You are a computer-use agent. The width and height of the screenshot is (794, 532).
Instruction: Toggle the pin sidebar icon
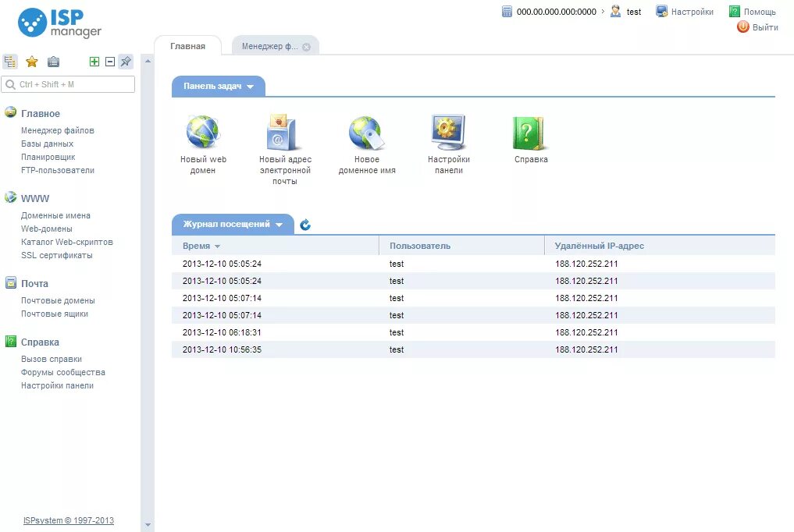point(126,62)
